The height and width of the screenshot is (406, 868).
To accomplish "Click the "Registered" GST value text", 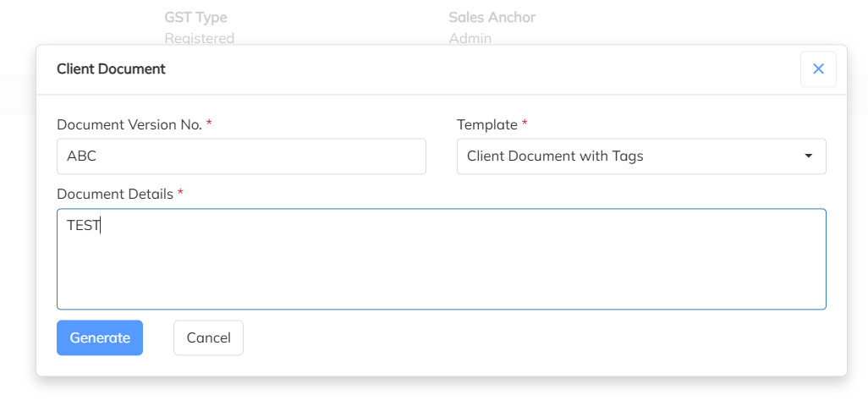I will coord(199,38).
